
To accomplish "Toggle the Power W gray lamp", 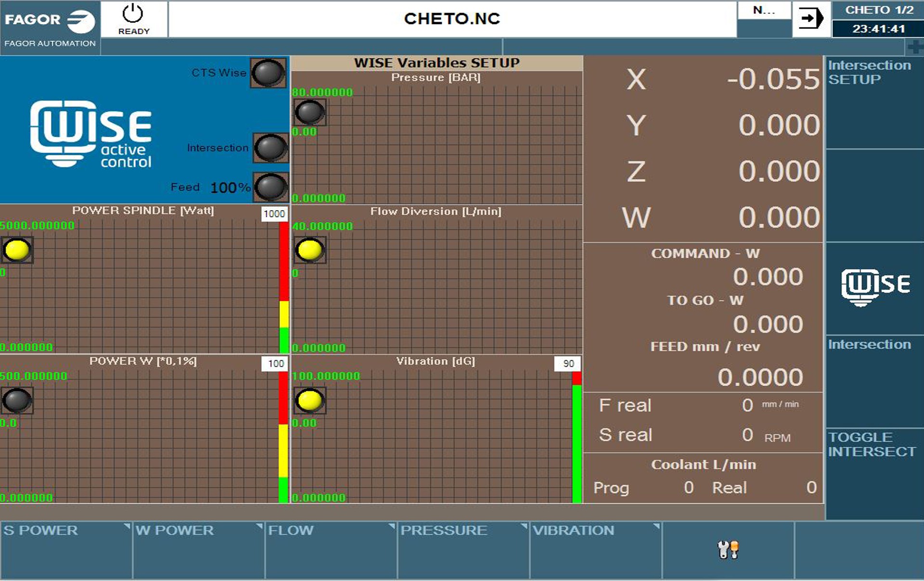I will click(x=17, y=400).
